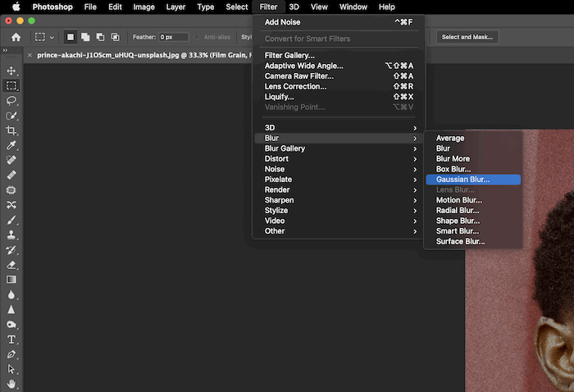This screenshot has height=392, width=574.
Task: Choose Intersect with Selection mode icon
Action: click(116, 37)
